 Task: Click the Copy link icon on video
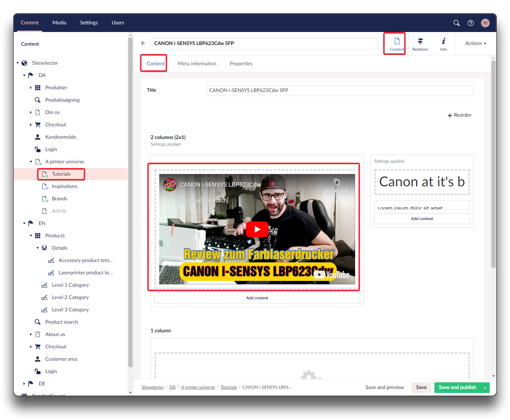coord(337,182)
